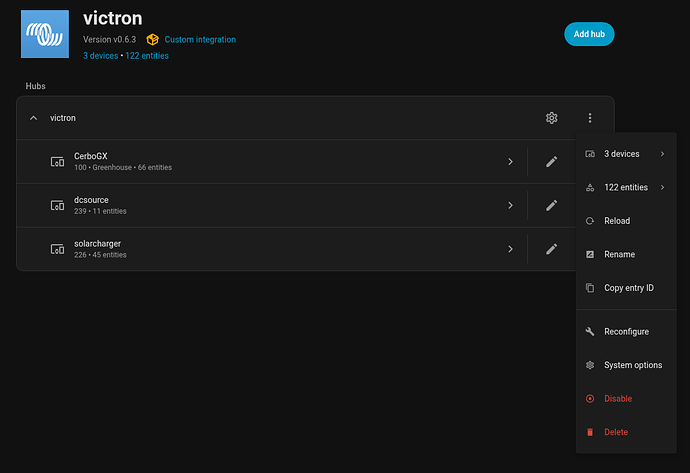Screen dimensions: 690x473
Task: Open the Custom integration link
Action: (200, 40)
